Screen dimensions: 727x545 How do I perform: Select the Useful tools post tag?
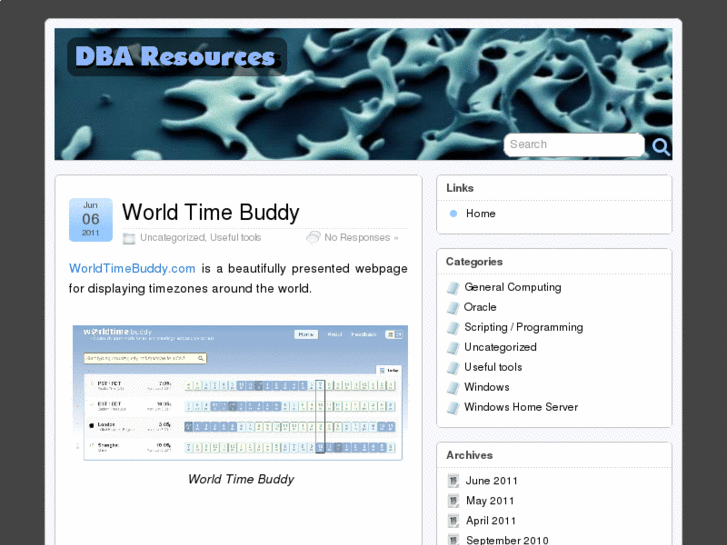[236, 238]
